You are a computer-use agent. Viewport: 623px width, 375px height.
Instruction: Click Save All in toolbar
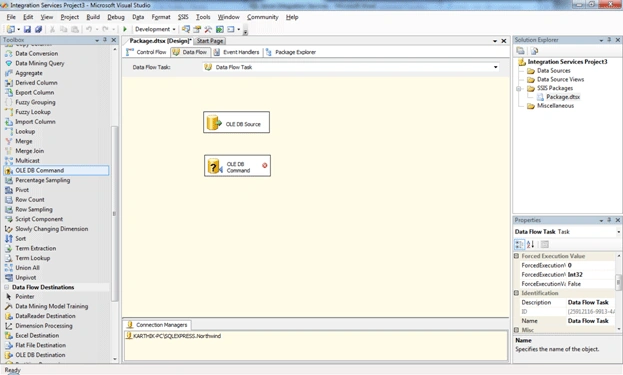(38, 29)
